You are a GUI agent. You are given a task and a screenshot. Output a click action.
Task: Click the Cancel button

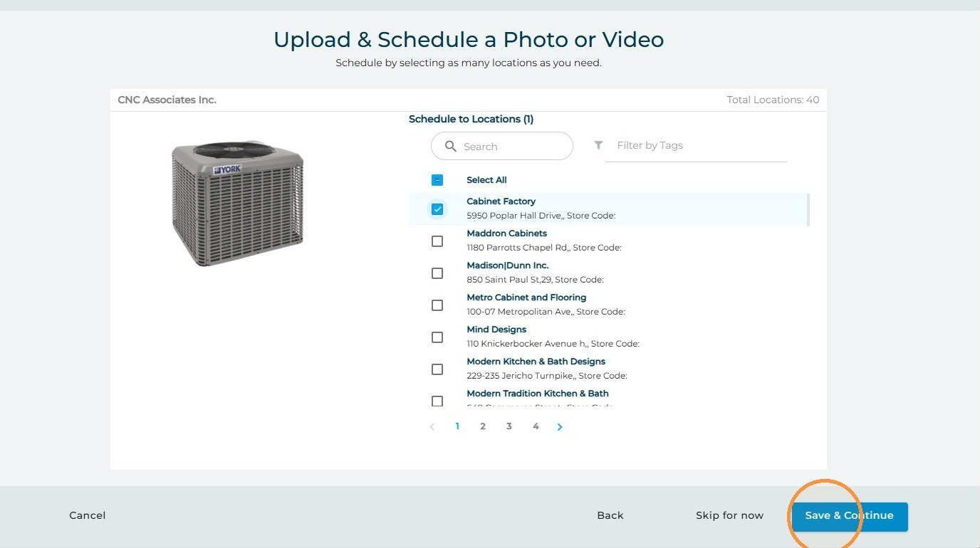point(88,515)
